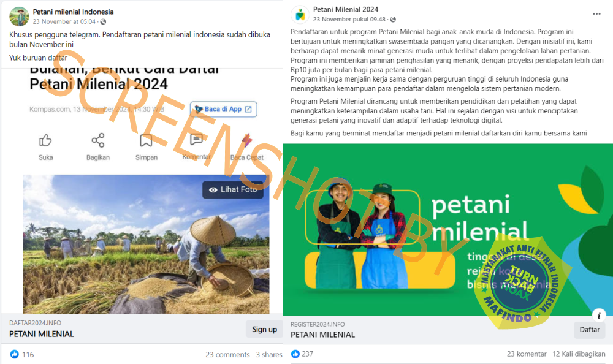Screen dimensions: 613x364
Task: Click the Baca di App button
Action: pyautogui.click(x=224, y=109)
